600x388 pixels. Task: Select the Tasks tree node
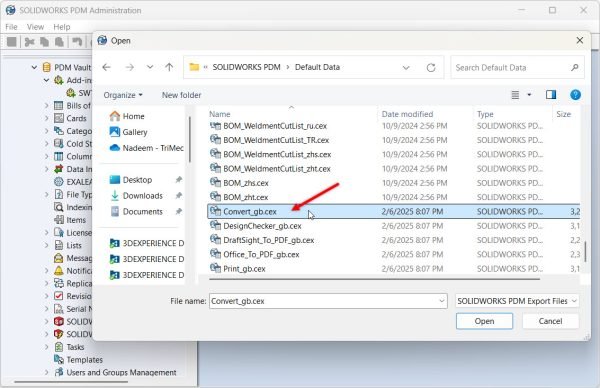click(75, 347)
